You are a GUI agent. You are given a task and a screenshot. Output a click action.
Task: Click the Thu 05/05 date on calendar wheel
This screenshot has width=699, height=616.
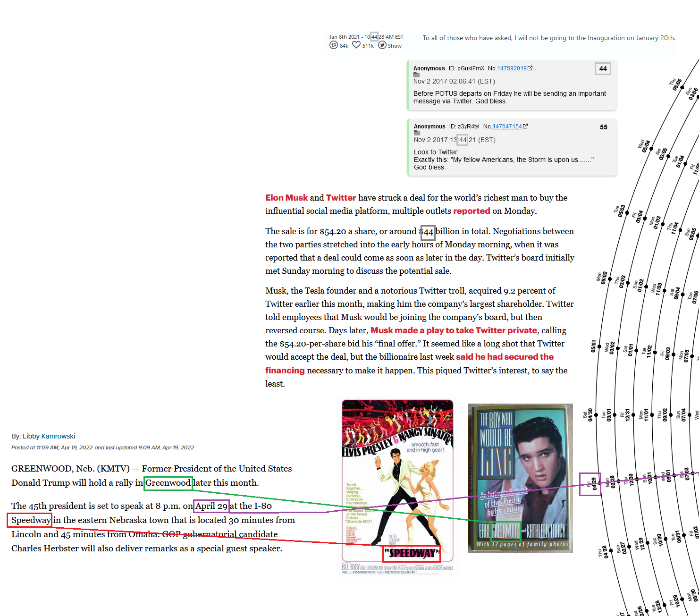click(675, 84)
